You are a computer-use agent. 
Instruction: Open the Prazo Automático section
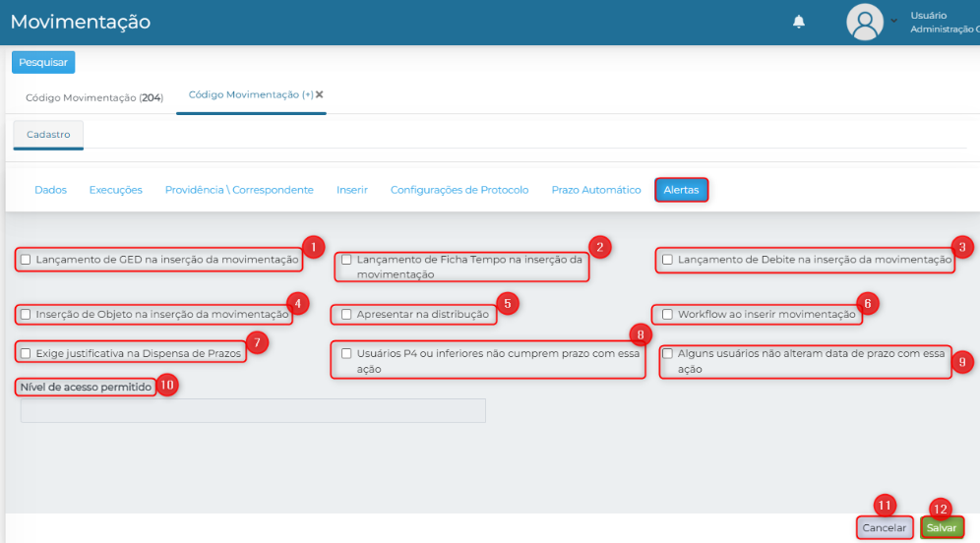[596, 190]
